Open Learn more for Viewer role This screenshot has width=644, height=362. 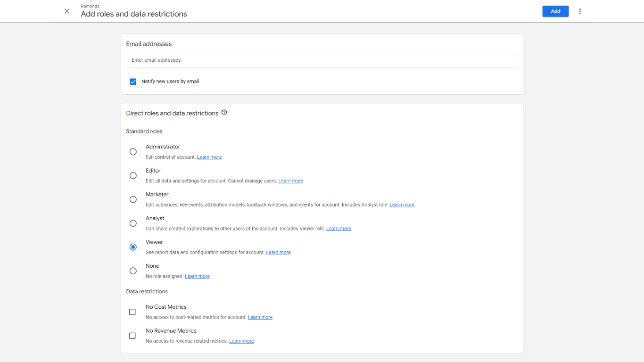(x=278, y=252)
